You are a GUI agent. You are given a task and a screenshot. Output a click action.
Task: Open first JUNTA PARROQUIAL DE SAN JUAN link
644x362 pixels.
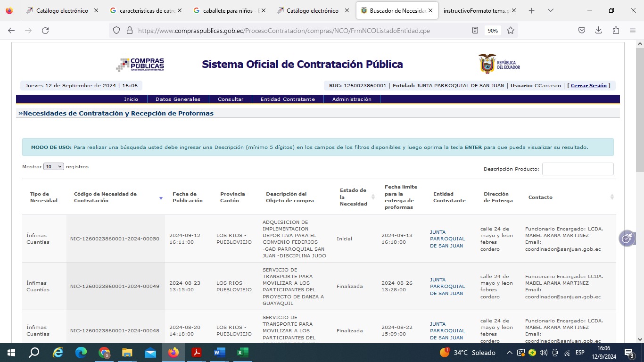click(447, 239)
